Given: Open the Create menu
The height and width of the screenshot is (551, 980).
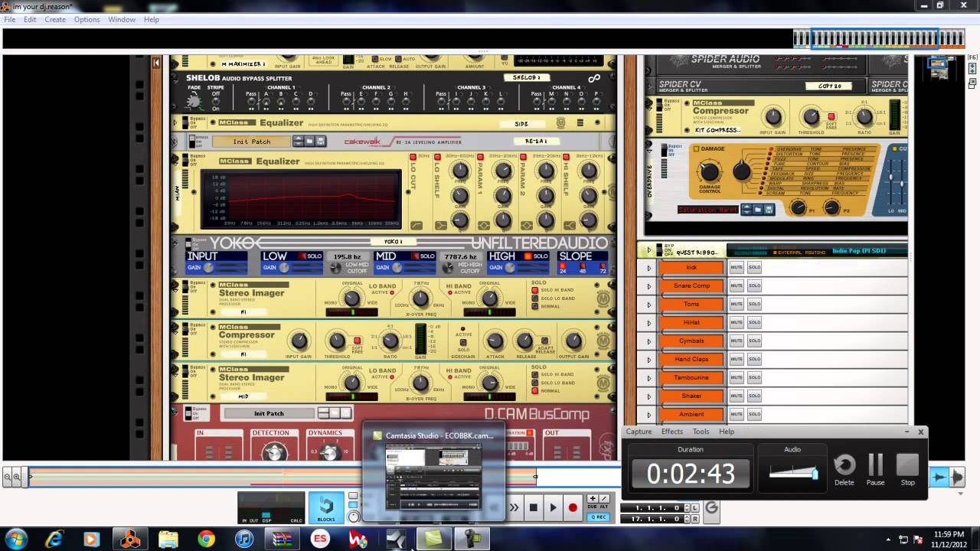Looking at the screenshot, I should (55, 19).
